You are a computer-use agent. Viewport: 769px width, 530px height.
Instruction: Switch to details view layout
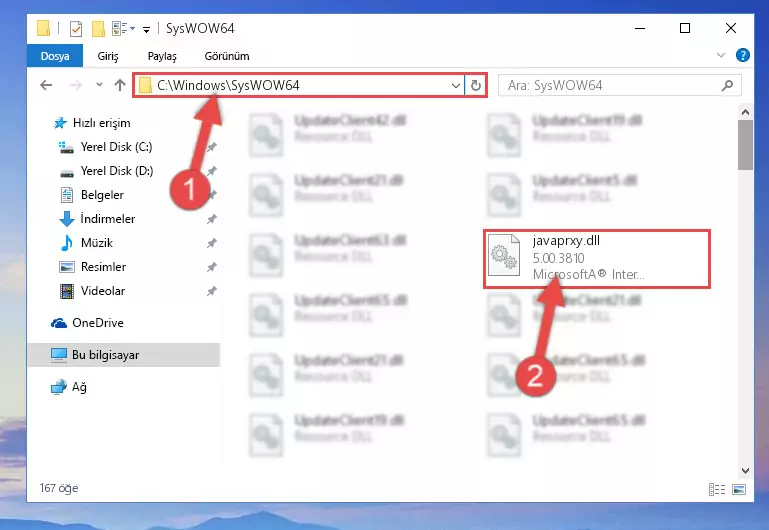[717, 489]
